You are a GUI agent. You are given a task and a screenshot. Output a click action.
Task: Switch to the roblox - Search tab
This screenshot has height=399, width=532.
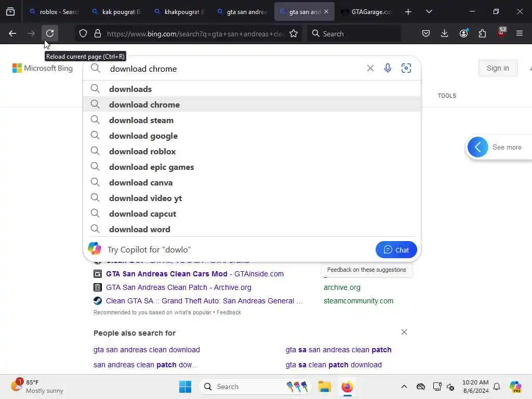click(54, 12)
